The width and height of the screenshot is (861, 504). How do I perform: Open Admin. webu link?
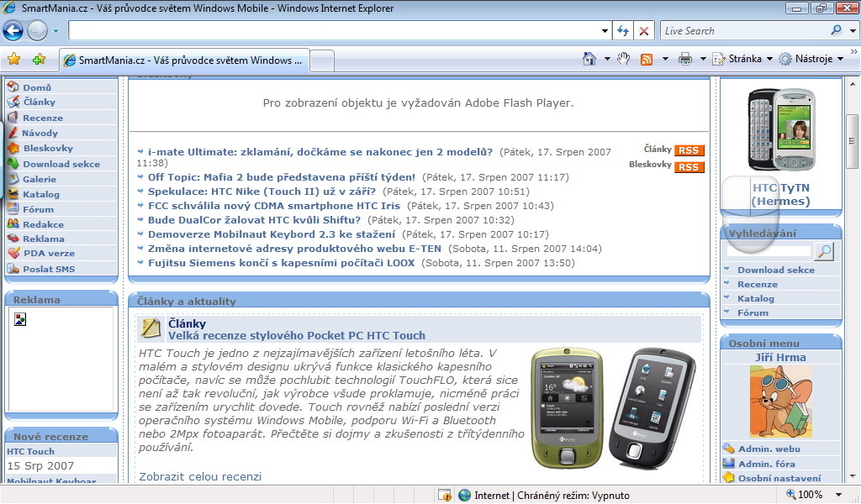[769, 449]
